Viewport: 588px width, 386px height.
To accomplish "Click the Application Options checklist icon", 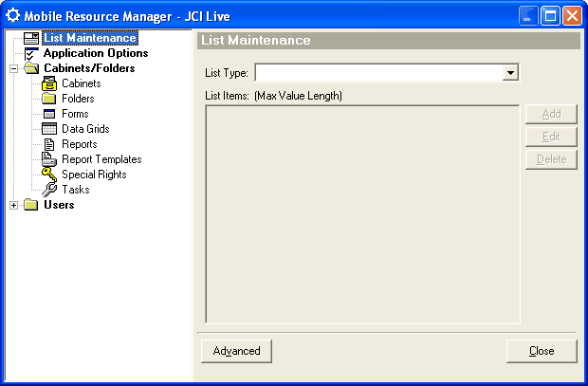I will click(x=31, y=53).
